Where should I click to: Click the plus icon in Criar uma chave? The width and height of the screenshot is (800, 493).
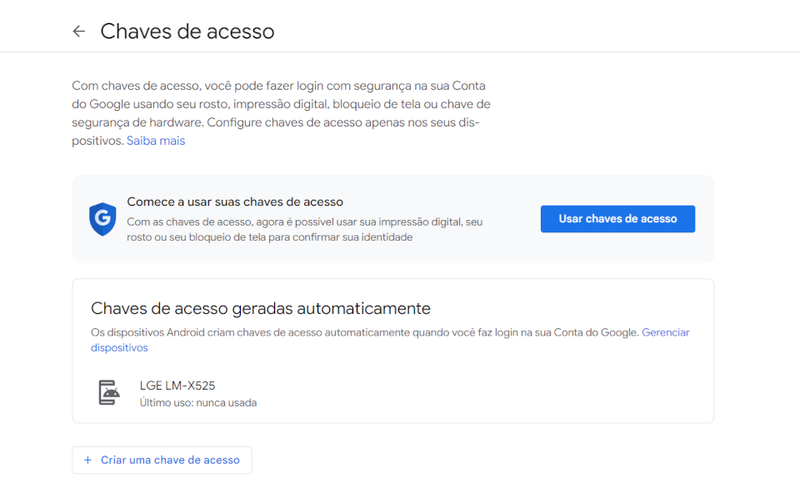coord(88,460)
